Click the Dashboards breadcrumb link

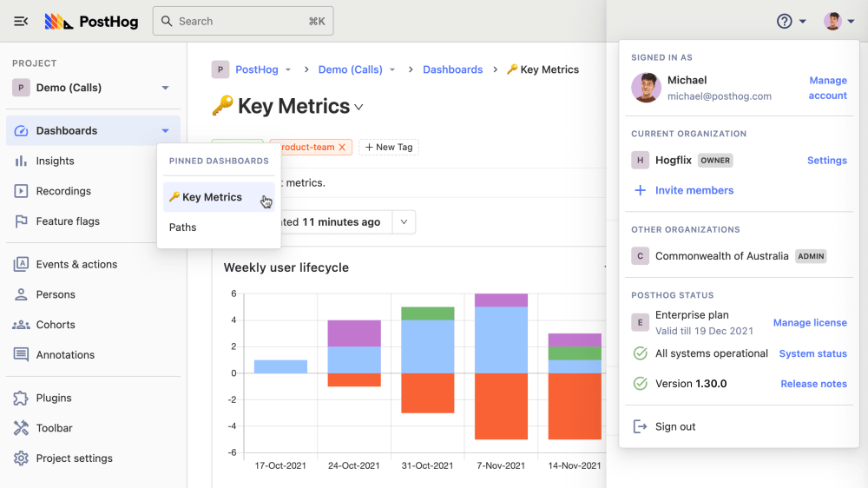pos(453,69)
